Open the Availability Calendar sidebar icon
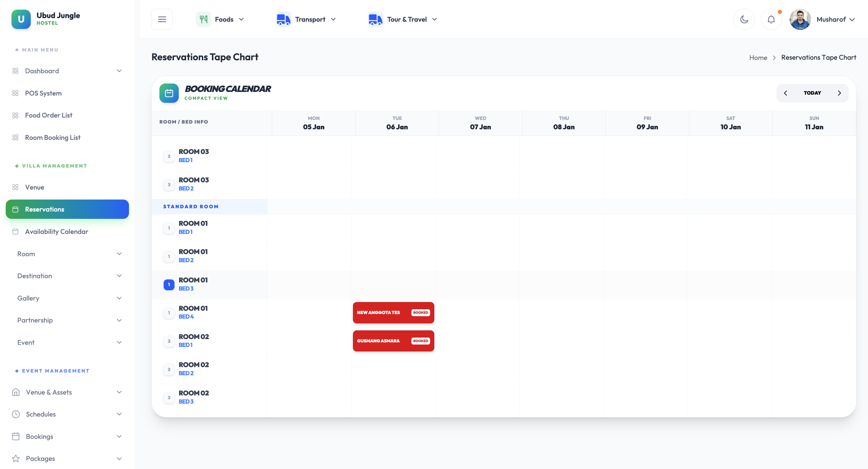This screenshot has height=469, width=868. [x=15, y=231]
